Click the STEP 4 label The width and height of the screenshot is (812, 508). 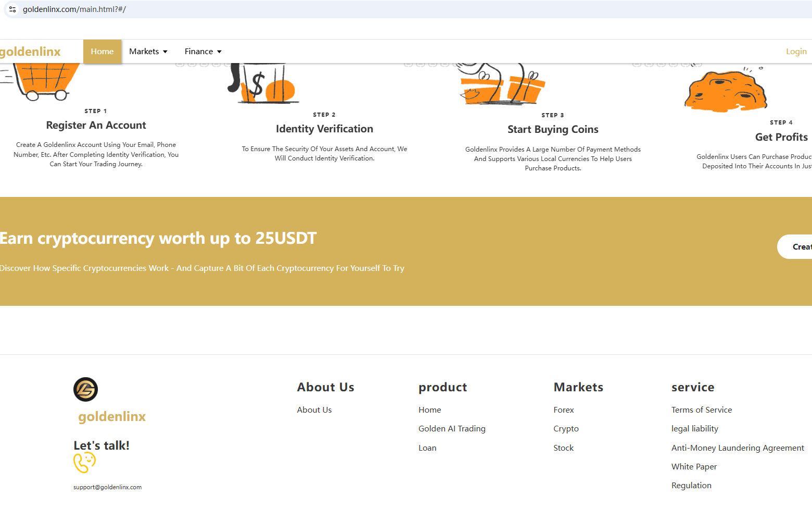pyautogui.click(x=781, y=122)
